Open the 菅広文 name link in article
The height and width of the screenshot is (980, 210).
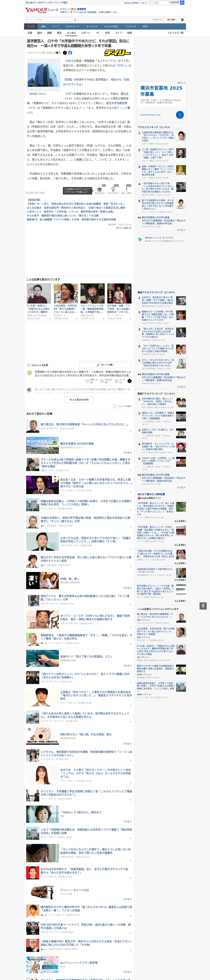[125, 94]
